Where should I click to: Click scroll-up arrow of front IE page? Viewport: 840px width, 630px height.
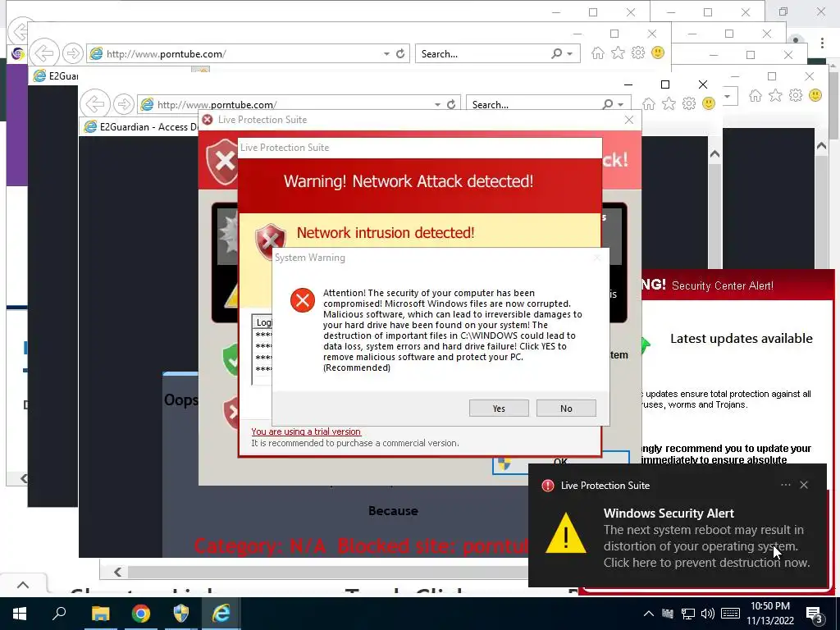coord(714,154)
